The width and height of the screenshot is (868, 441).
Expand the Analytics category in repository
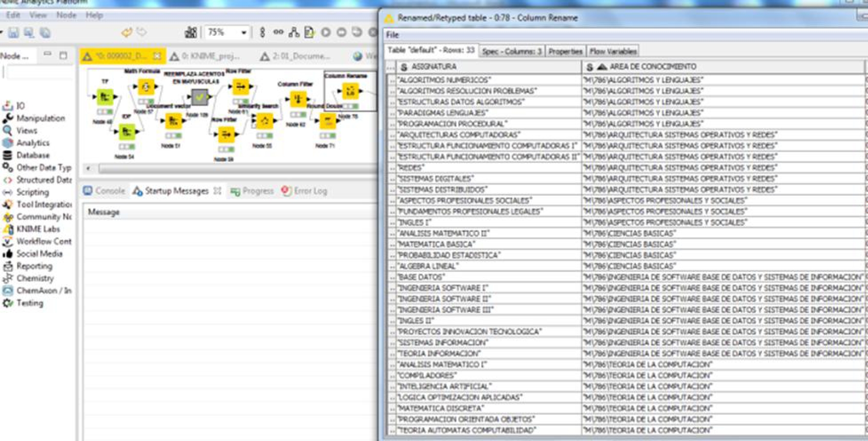click(33, 143)
